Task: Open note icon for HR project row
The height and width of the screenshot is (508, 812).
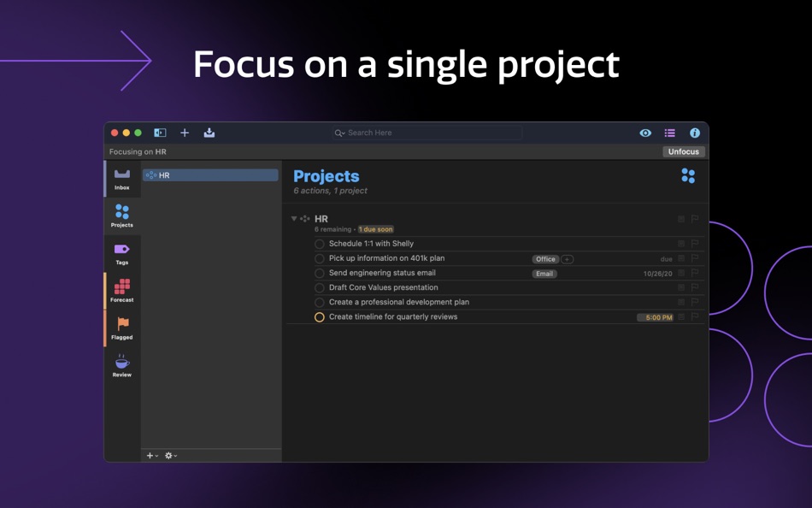Action: [681, 219]
